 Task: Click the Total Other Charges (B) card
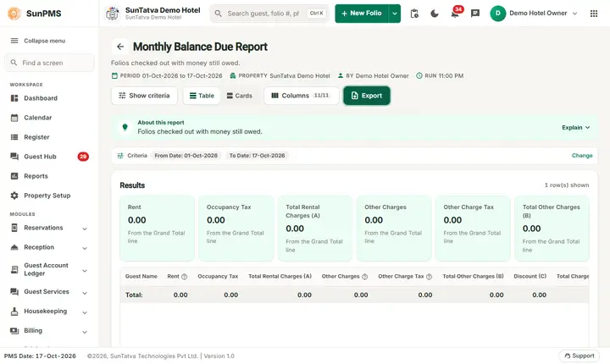tap(552, 229)
